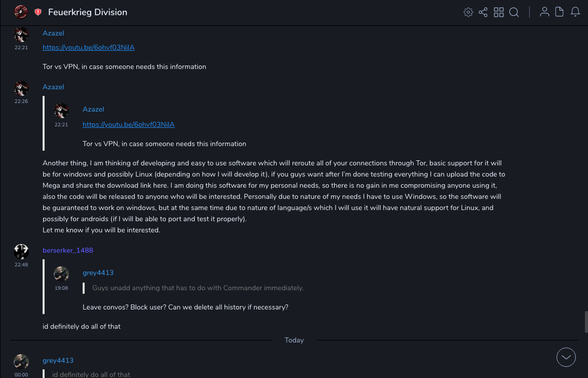Click grey4413's avatar at 00:00 message
Image resolution: width=588 pixels, height=378 pixels.
pyautogui.click(x=21, y=362)
